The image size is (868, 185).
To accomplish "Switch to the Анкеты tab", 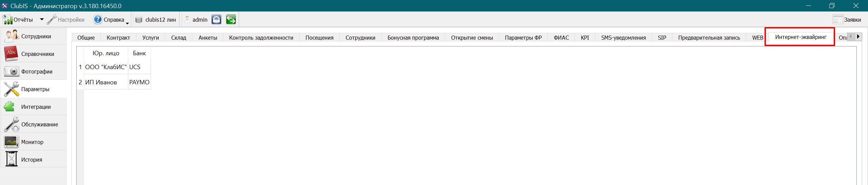I will pos(208,38).
